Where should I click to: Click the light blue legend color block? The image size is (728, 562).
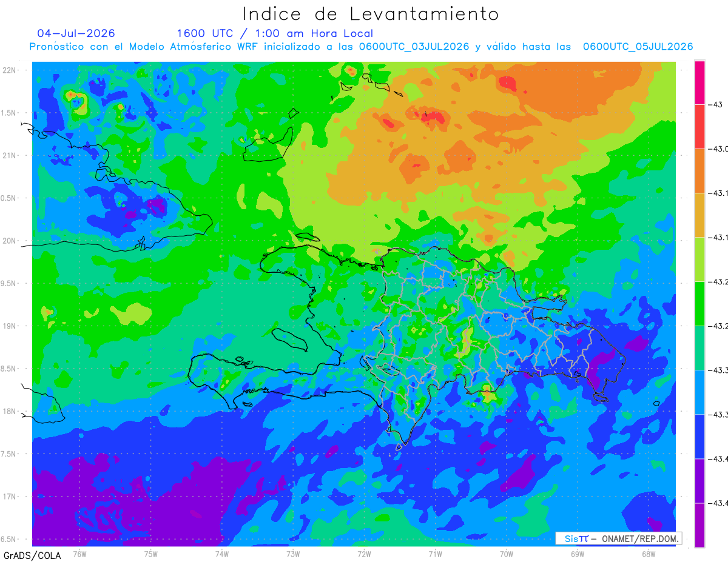click(699, 392)
